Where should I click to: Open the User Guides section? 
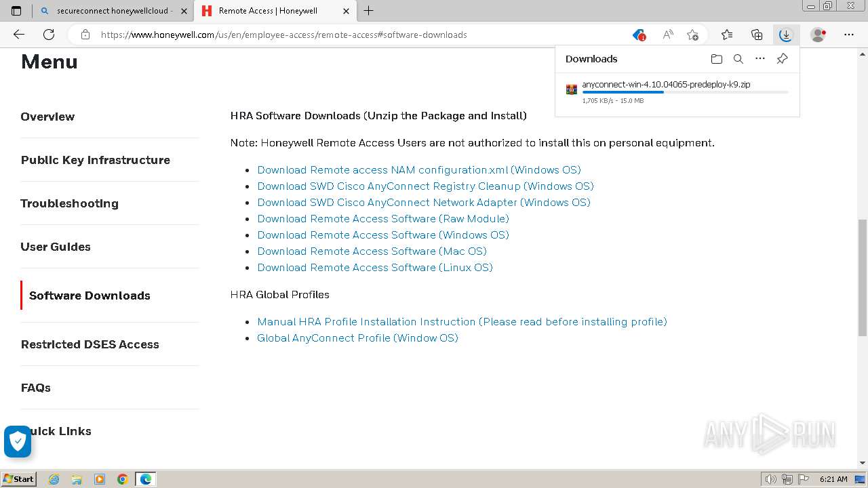56,247
